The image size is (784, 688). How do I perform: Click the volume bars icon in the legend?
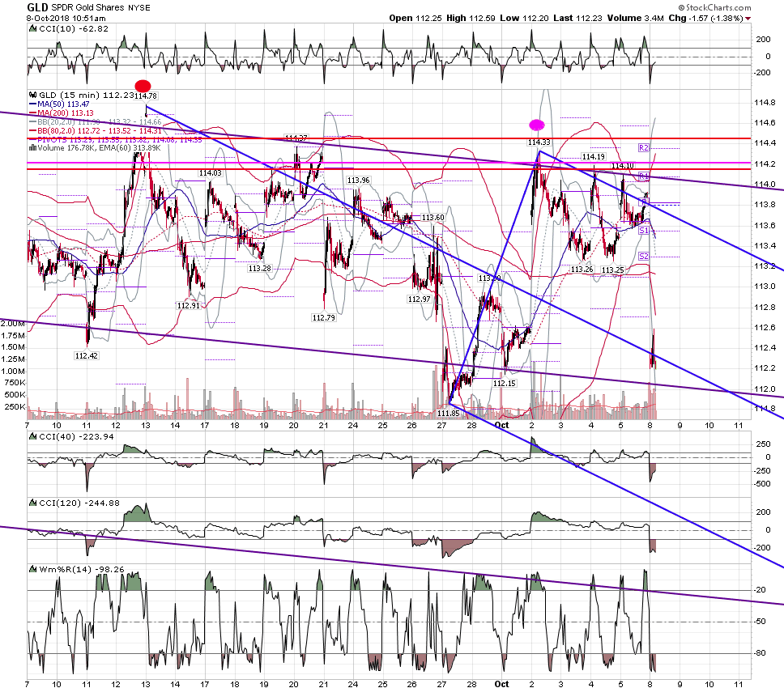tap(32, 148)
